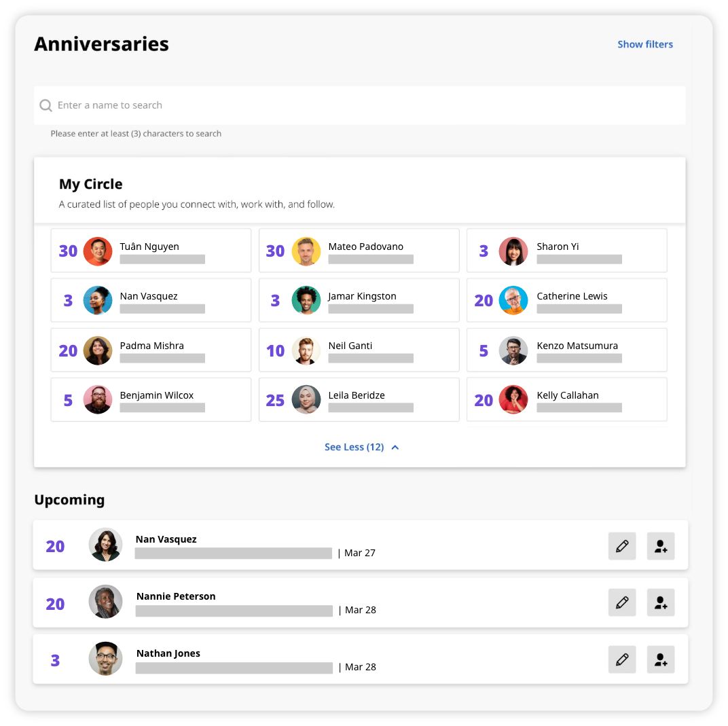728x726 pixels.
Task: Select the name Tuân Nguyen
Action: 149,247
